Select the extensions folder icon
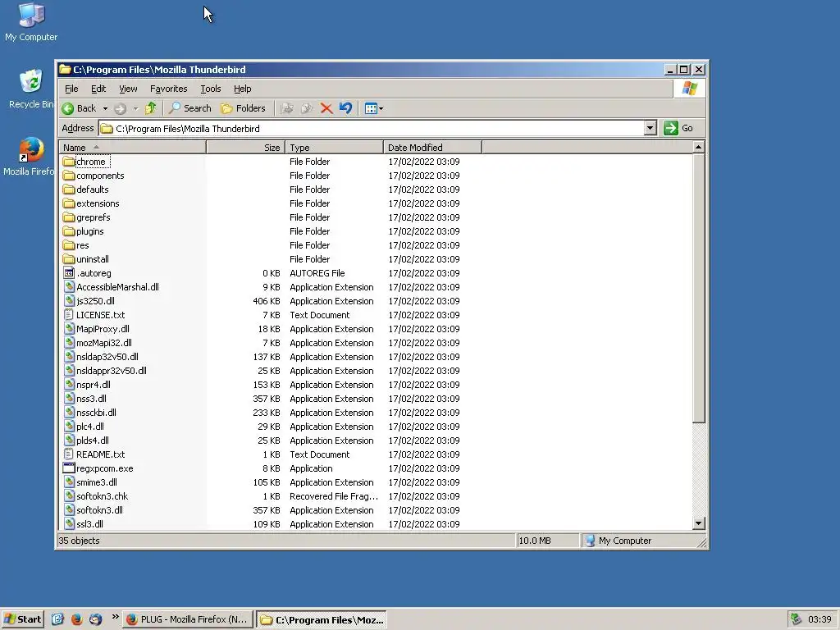The image size is (840, 630). [x=69, y=203]
